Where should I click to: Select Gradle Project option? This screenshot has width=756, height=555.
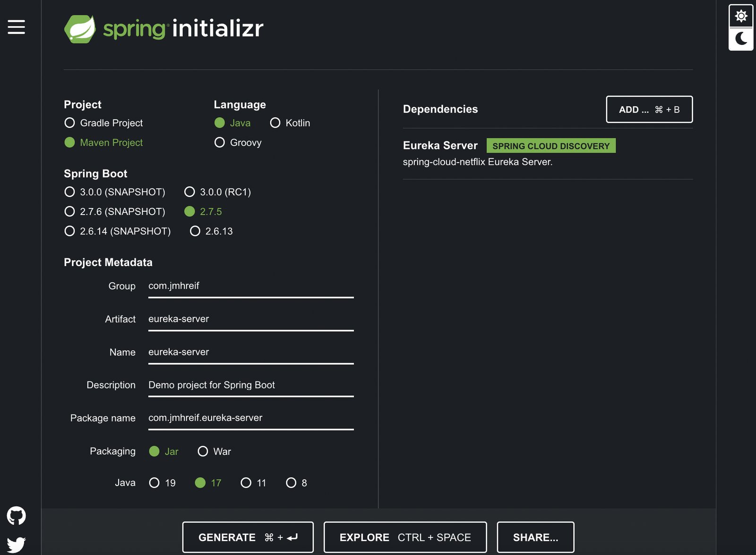pos(103,123)
